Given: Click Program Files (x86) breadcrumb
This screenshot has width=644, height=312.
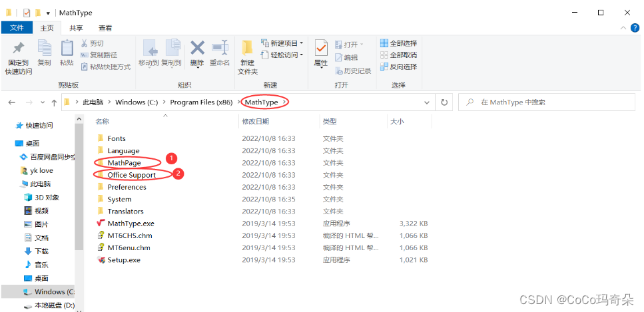Looking at the screenshot, I should pos(201,102).
